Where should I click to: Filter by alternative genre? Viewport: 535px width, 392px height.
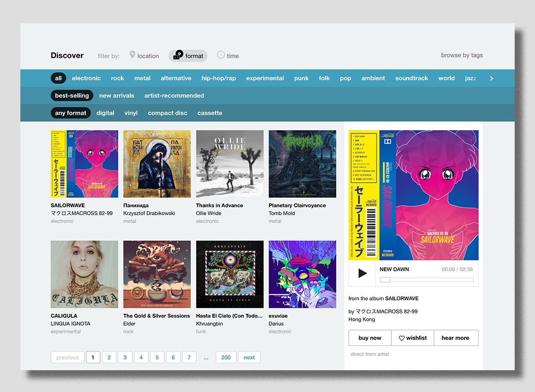(x=176, y=78)
